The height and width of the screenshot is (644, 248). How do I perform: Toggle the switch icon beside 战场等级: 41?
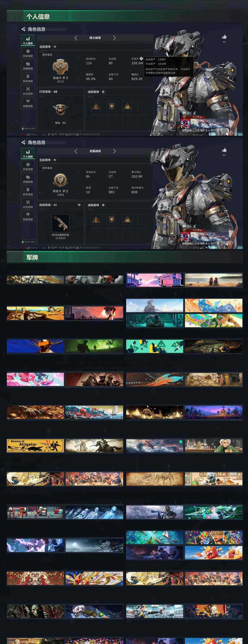(79, 205)
